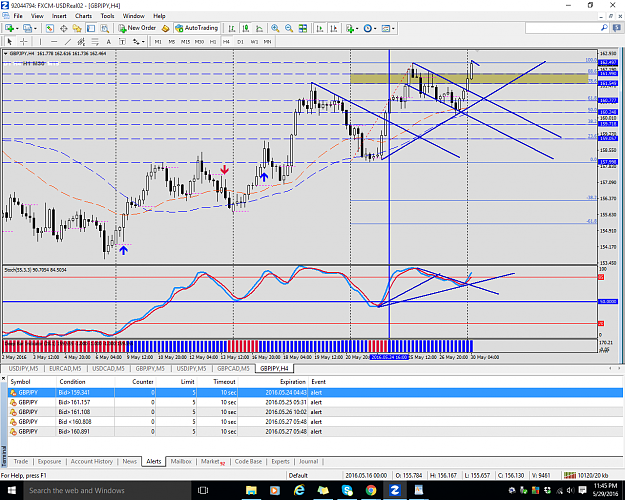The width and height of the screenshot is (625, 500).
Task: Select the Bid<160.808 alert row
Action: pos(315,421)
